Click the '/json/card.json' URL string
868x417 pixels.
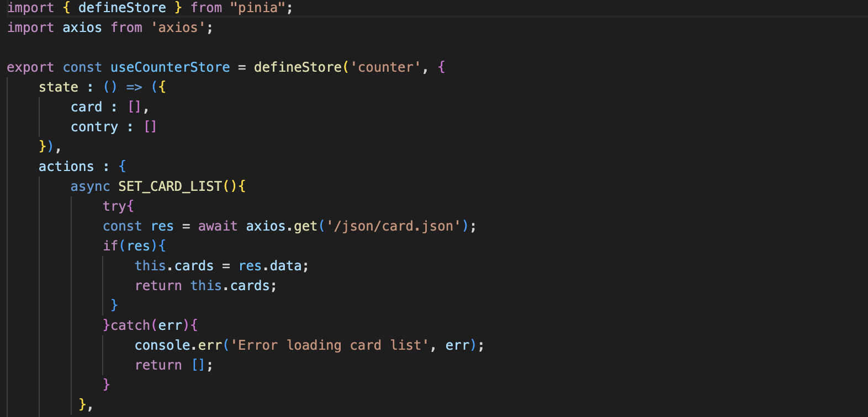coord(394,226)
